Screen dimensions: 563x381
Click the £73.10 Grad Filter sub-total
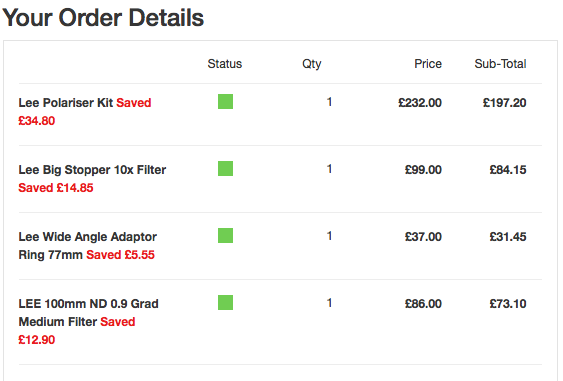508,304
